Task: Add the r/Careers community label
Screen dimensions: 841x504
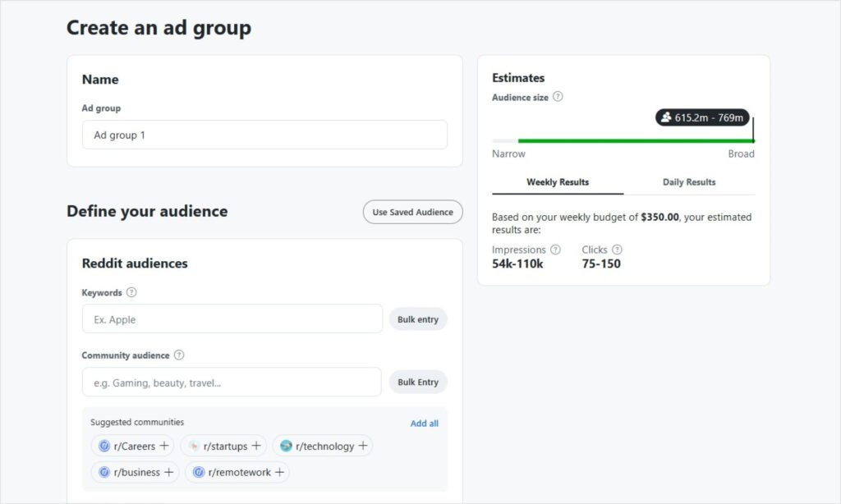Action: coord(135,446)
